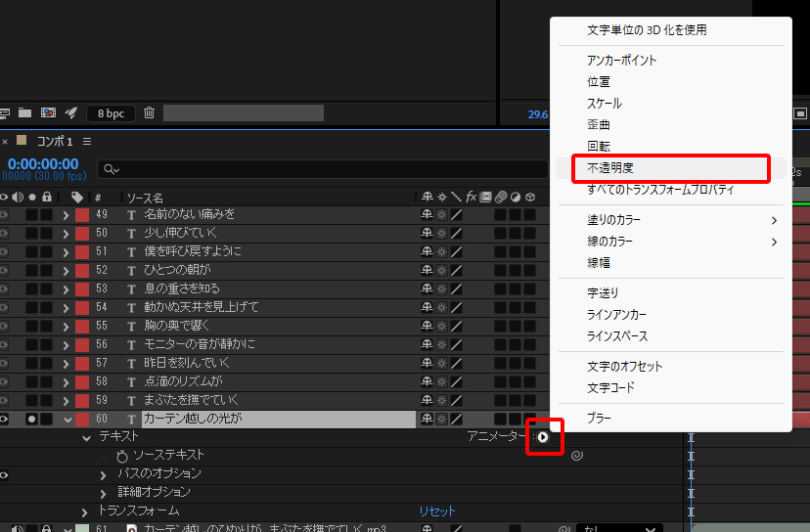This screenshot has width=810, height=532.
Task: Click the new folder icon in project panel
Action: 25,113
